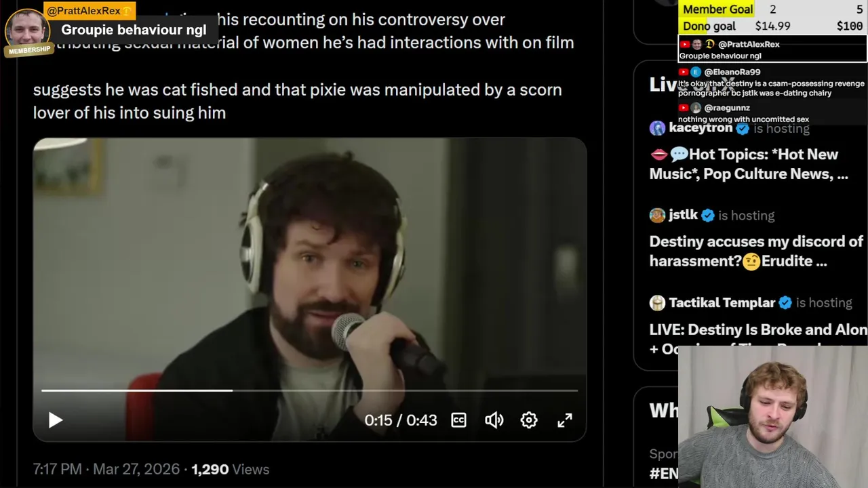This screenshot has width=868, height=488.
Task: Click Tactikal Templar's verified badge
Action: 785,302
